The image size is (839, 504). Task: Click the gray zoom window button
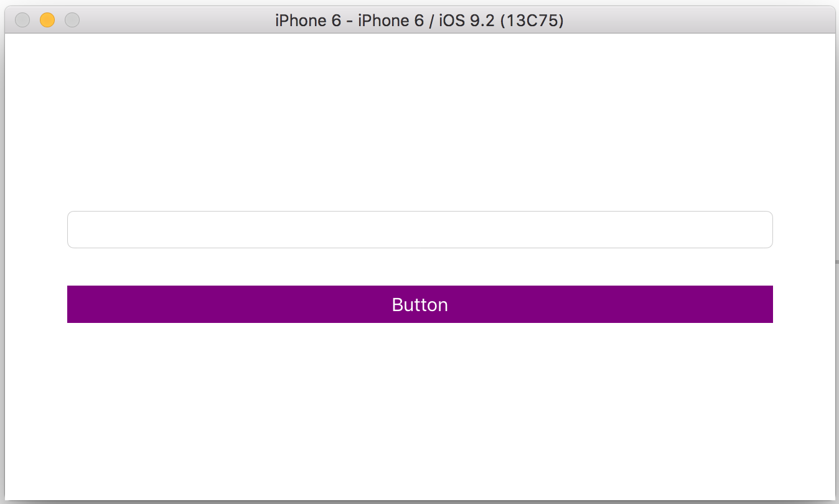(72, 21)
